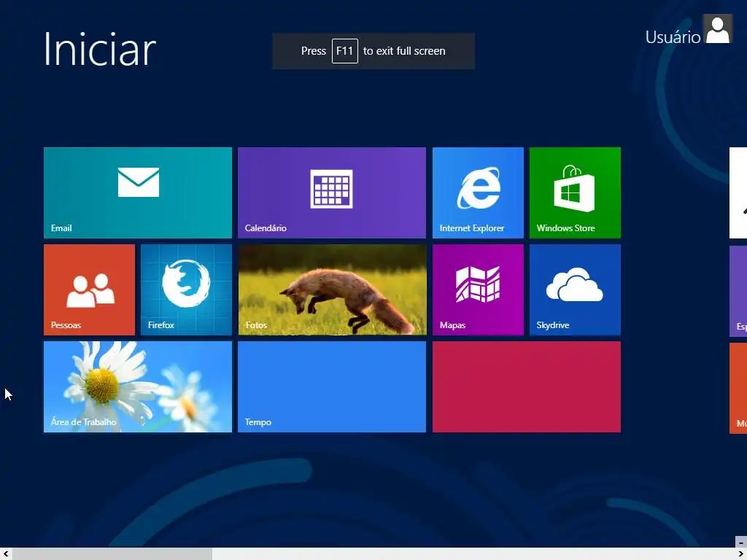The height and width of the screenshot is (560, 747).
Task: Click the partially visible white tile at right
Action: tap(738, 192)
